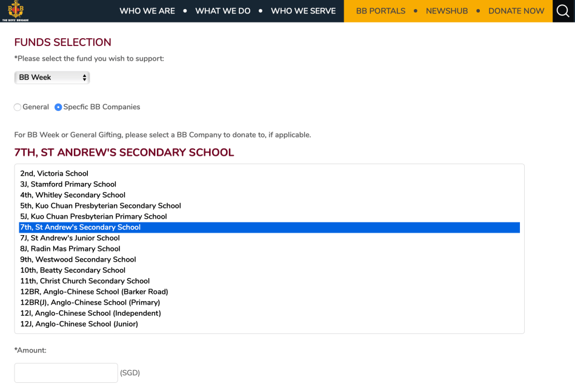The image size is (575, 392).
Task: Open the search magnifier icon
Action: click(563, 11)
